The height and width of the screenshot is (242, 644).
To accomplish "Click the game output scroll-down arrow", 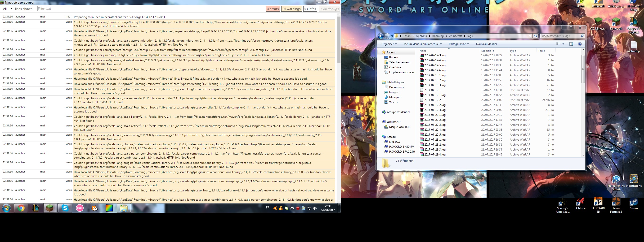I will click(x=339, y=201).
